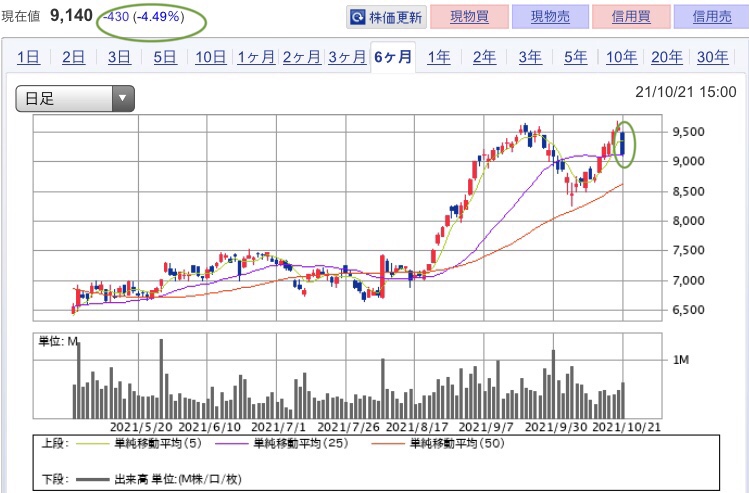Click the 6,500 price axis label
The image size is (749, 493).
[x=688, y=310]
